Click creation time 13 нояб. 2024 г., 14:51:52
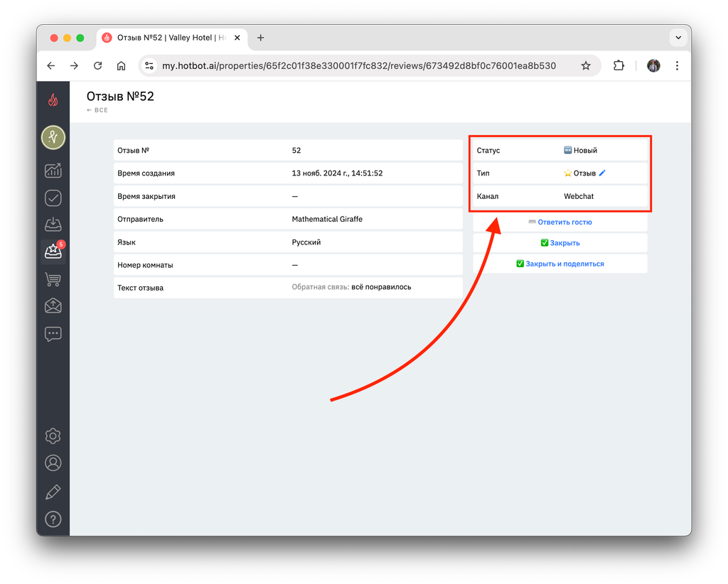728x584 pixels. point(337,173)
